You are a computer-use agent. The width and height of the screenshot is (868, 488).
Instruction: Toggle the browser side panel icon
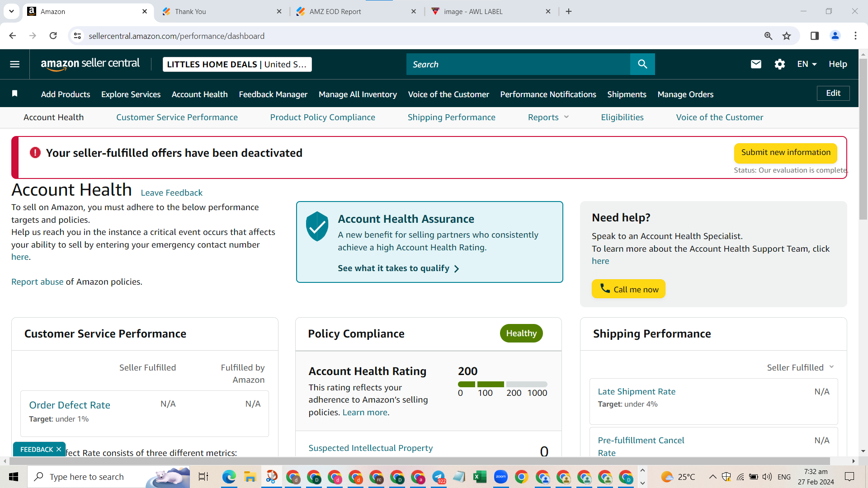point(815,36)
